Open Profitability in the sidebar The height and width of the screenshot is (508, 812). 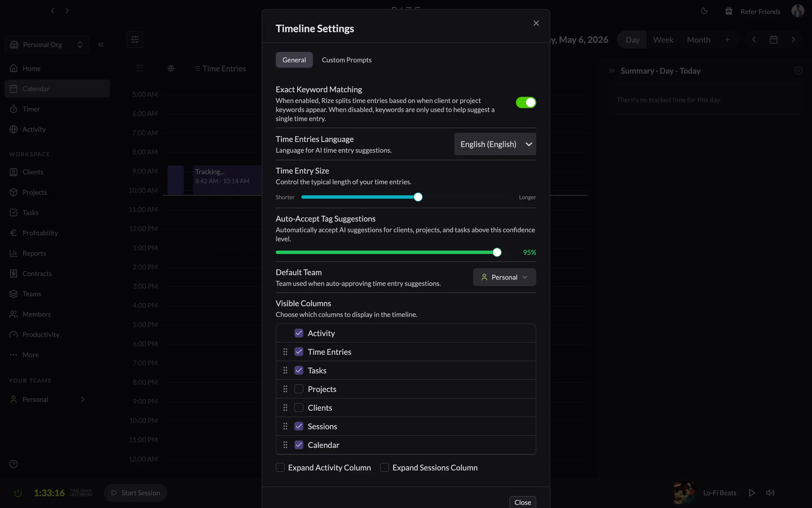(x=57, y=233)
